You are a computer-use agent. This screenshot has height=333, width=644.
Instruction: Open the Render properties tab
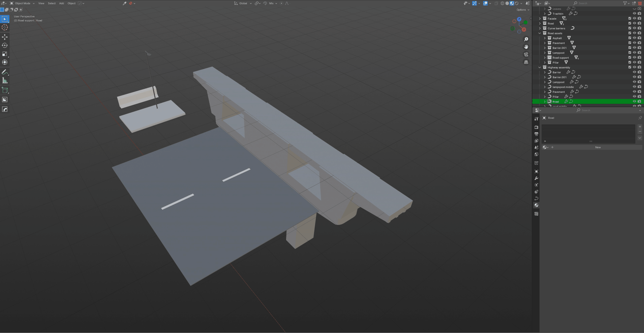(536, 127)
